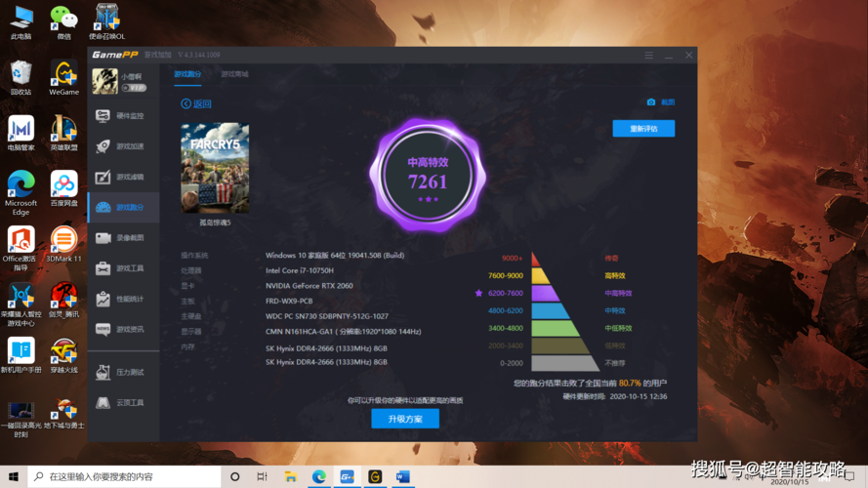Select the 录像截图 camera recorder icon
Image resolution: width=868 pixels, height=488 pixels.
pos(103,238)
